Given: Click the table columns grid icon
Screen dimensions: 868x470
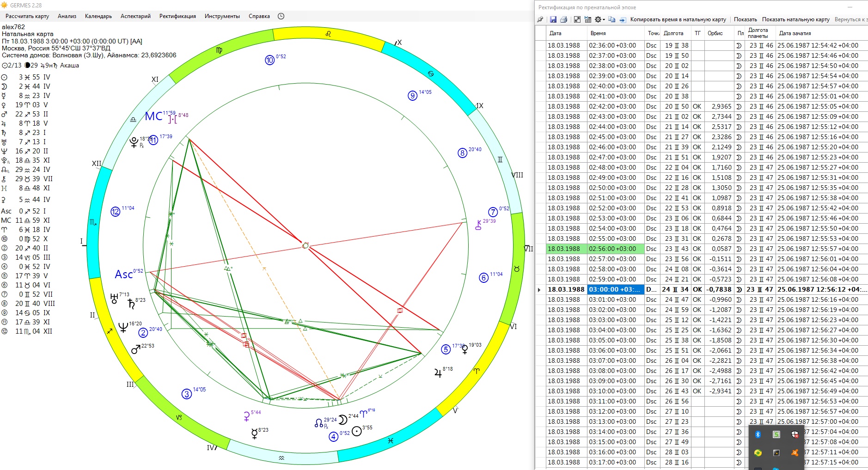Looking at the screenshot, I should point(588,19).
